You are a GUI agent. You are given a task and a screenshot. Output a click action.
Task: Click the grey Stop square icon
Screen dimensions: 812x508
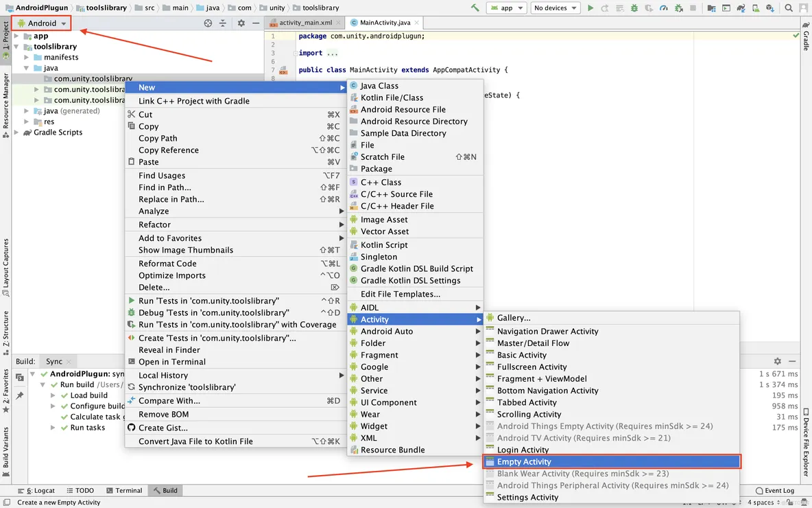tap(693, 8)
